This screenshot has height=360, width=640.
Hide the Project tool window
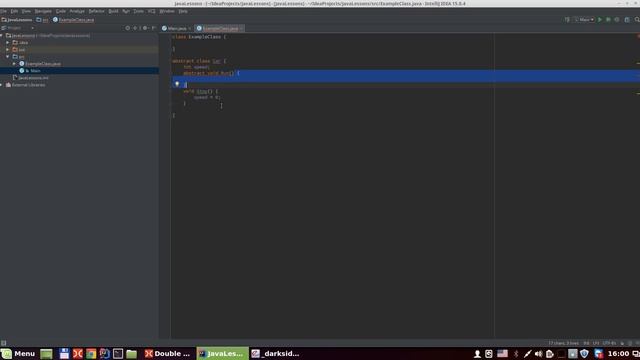(x=154, y=28)
